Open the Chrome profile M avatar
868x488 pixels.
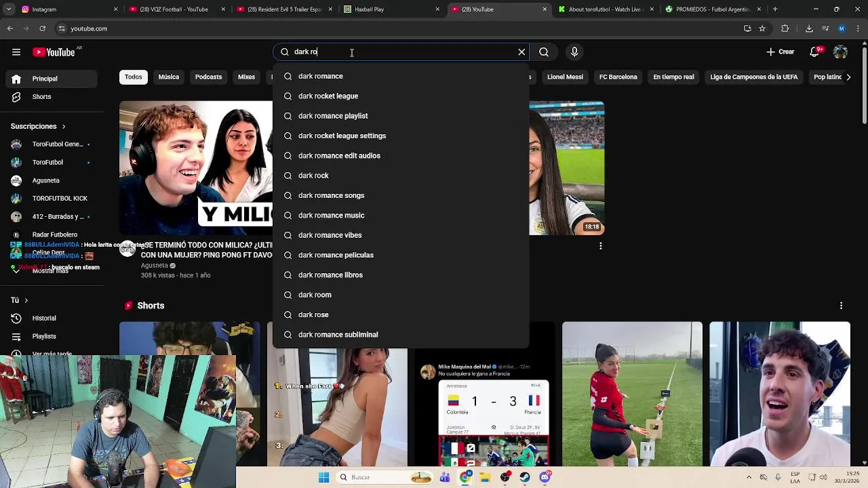click(842, 28)
